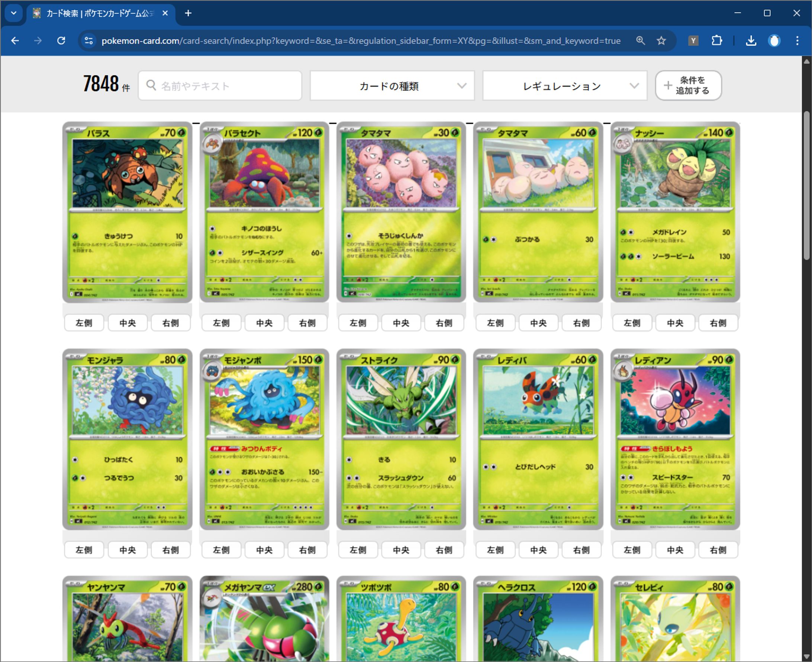Open the browser Extensions puzzle icon
Viewport: 812px width, 662px height.
[x=717, y=40]
